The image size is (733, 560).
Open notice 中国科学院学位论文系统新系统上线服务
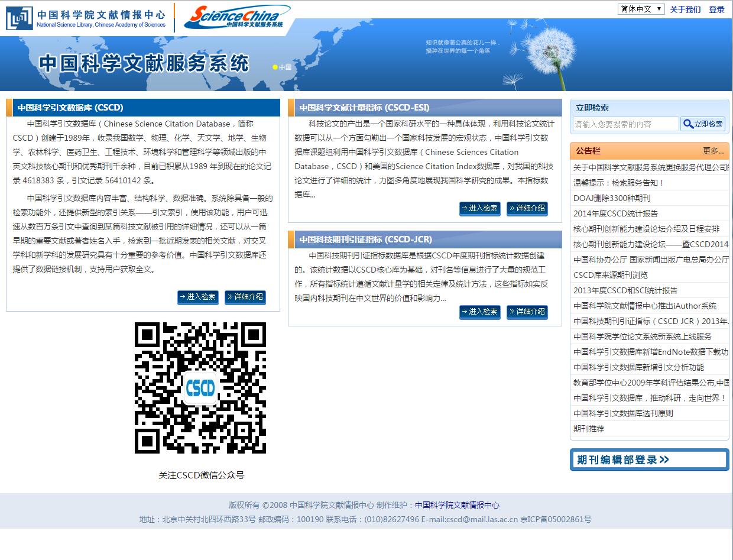click(x=643, y=336)
